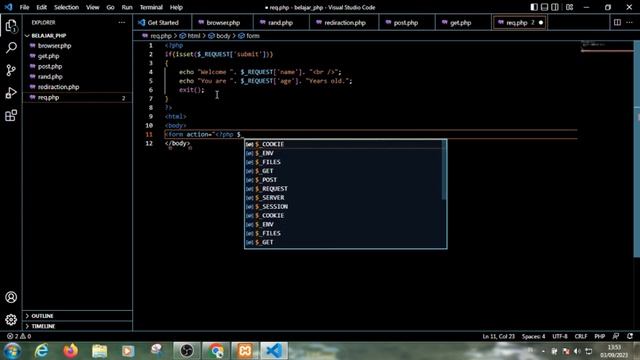
Task: Open the Accounts icon in activity bar
Action: (11, 297)
